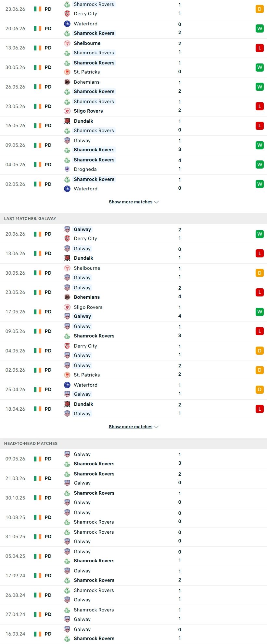This screenshot has width=267, height=644.
Task: Click the Drogheda crest in the 04.05.26 match
Action: [67, 169]
